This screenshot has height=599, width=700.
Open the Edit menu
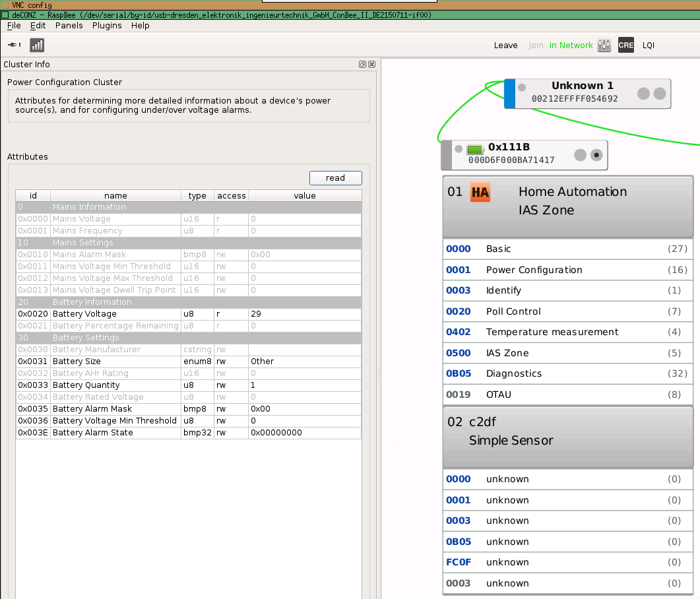[x=38, y=26]
